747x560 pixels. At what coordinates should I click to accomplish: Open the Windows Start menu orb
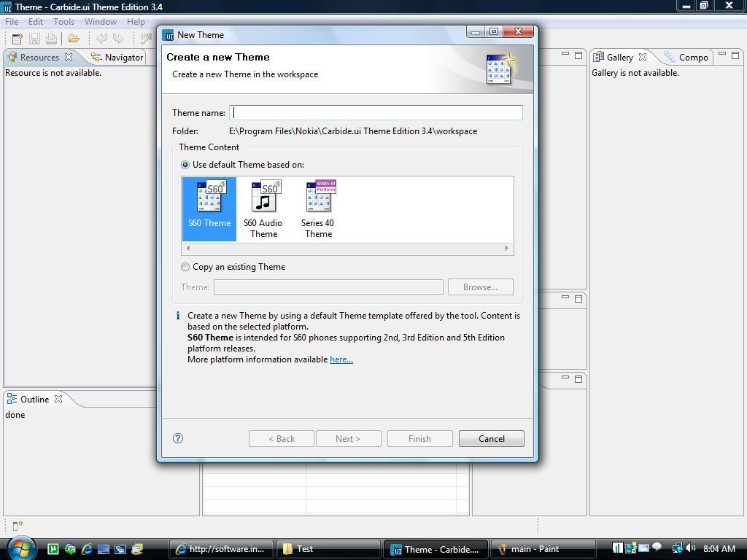[x=21, y=548]
